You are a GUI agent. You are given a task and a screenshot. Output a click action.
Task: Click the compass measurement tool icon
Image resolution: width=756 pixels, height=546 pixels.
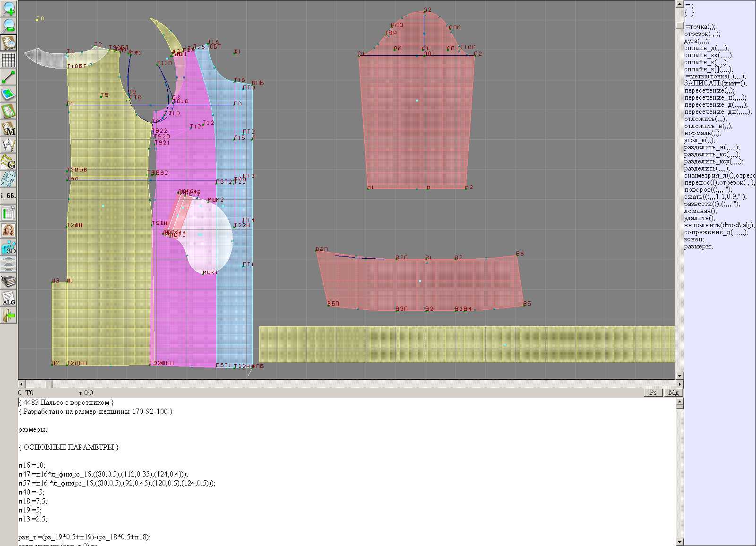coord(9,145)
